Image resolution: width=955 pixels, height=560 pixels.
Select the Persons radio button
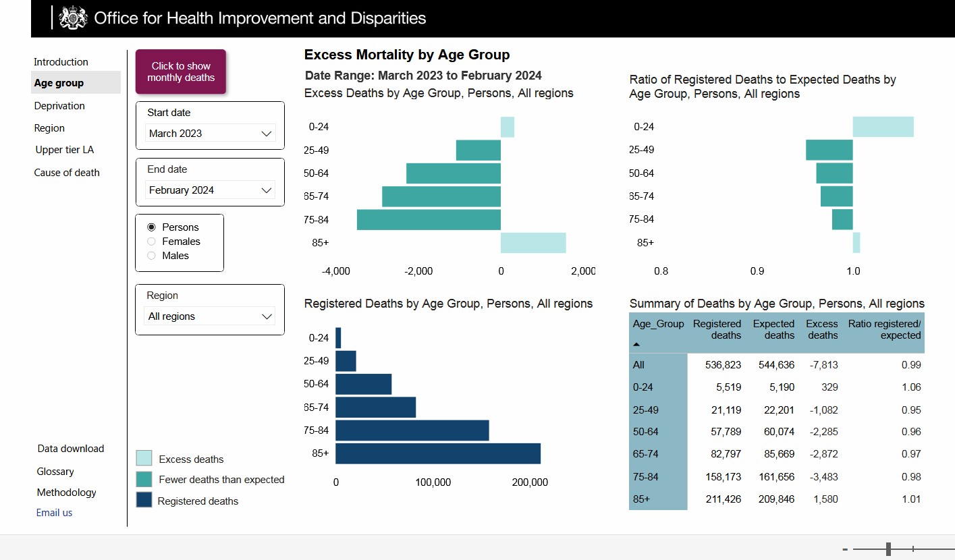coord(151,227)
